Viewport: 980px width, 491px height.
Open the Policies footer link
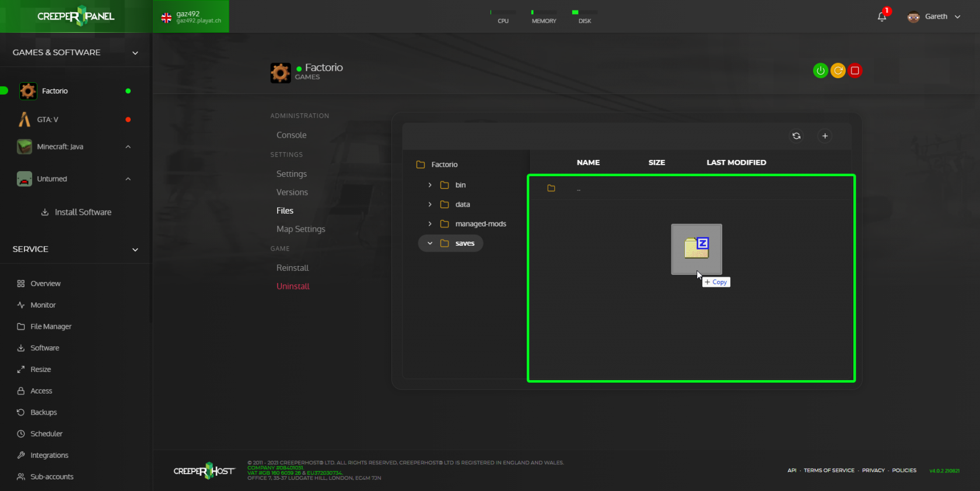[904, 471]
